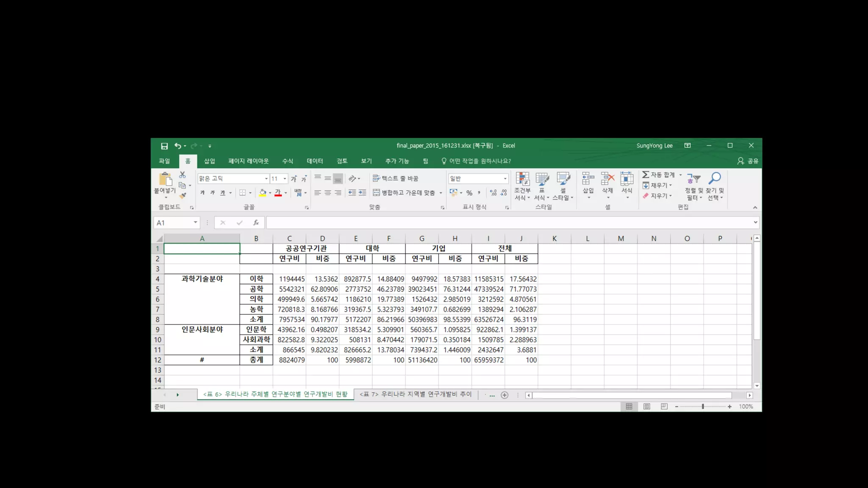Toggle bold formatting (first 가)

[203, 193]
